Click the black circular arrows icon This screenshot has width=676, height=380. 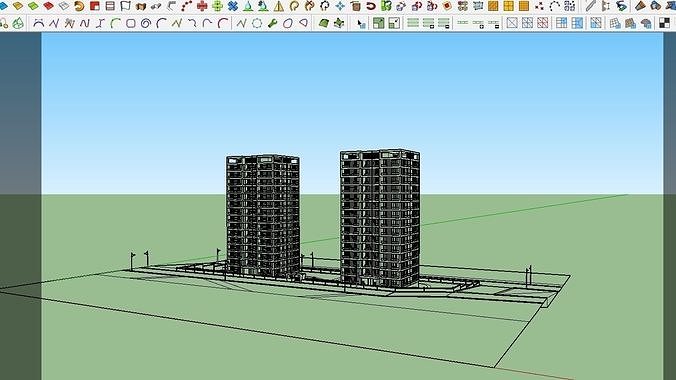(325, 6)
